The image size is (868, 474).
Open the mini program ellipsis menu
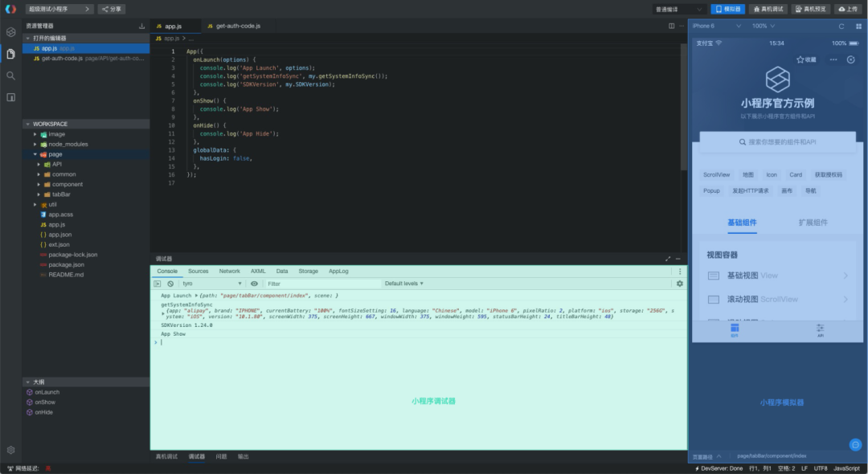coord(833,59)
